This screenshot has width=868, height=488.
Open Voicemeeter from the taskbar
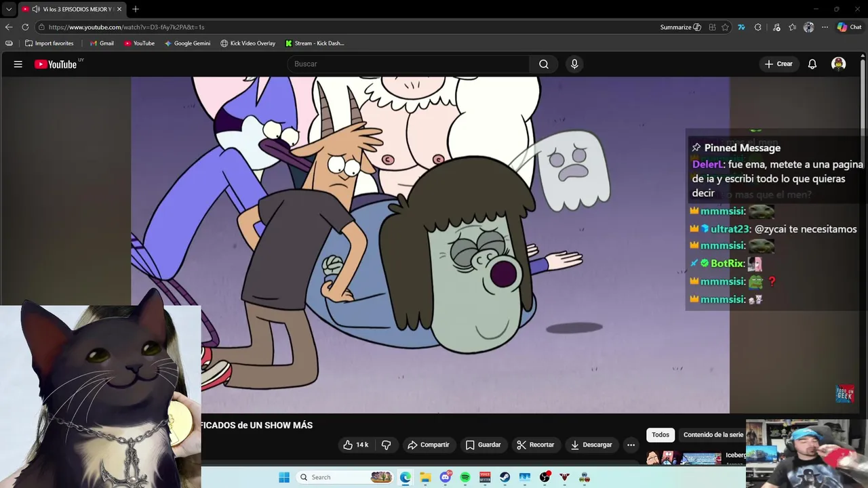[x=485, y=477]
